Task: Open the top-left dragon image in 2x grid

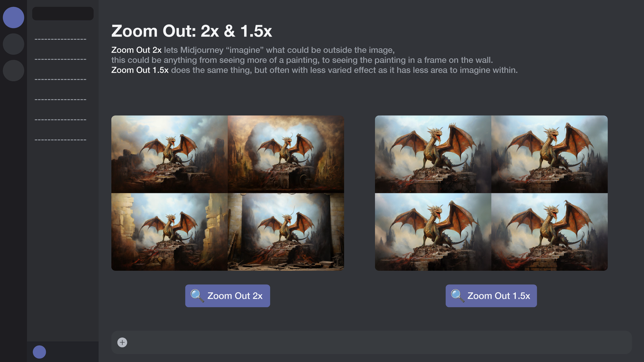Action: (169, 154)
